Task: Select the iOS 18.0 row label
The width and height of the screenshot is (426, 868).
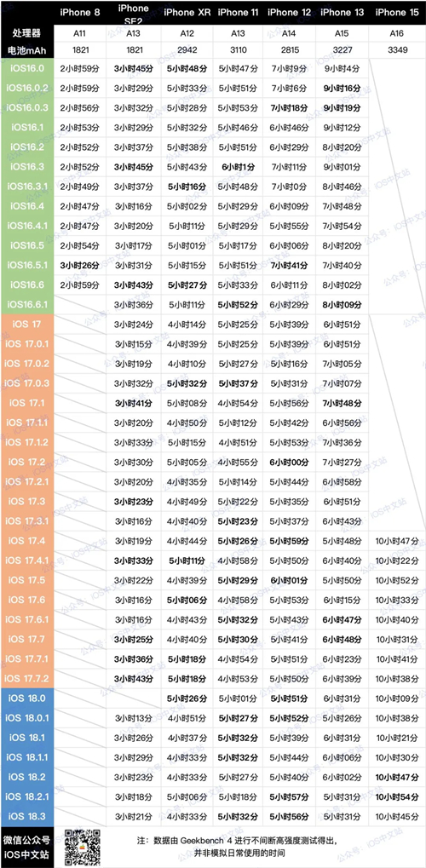Action: pos(28,698)
